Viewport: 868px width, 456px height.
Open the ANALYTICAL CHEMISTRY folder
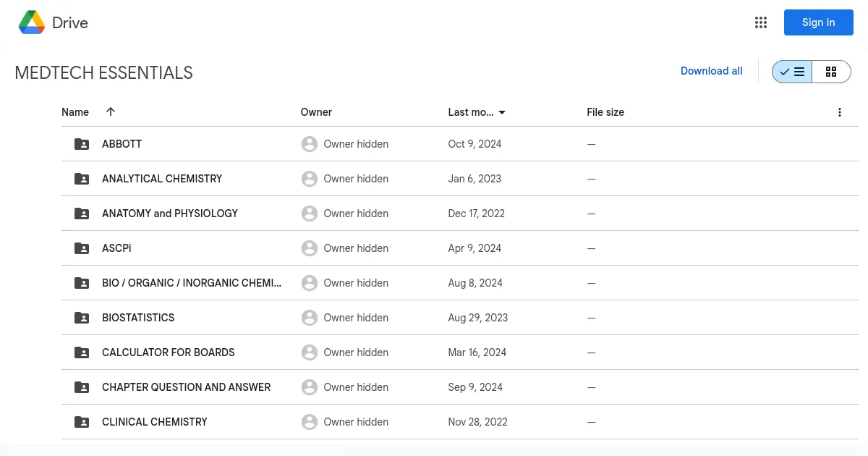click(x=162, y=179)
